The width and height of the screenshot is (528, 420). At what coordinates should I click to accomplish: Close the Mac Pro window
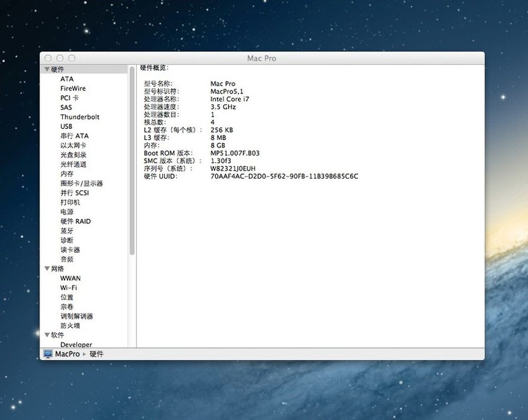pyautogui.click(x=48, y=58)
